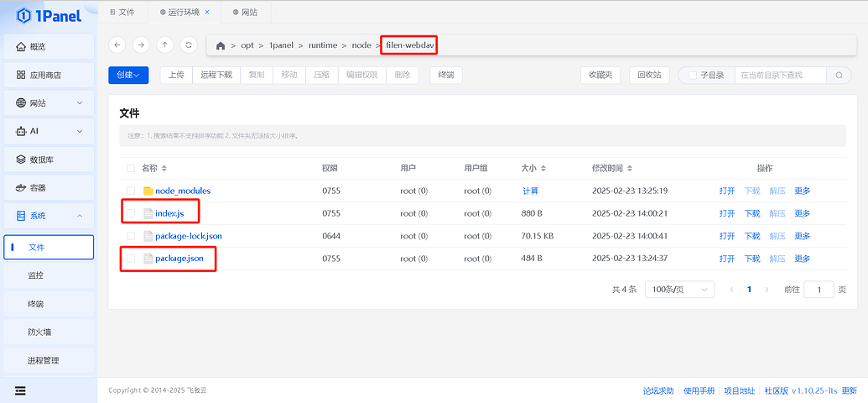Check the package-lock.json row checkbox
The image size is (868, 403).
point(131,236)
